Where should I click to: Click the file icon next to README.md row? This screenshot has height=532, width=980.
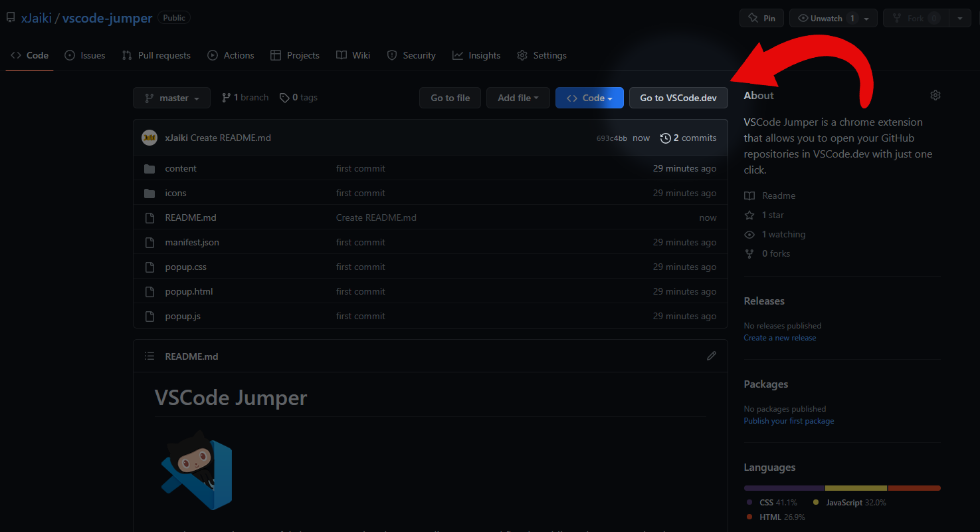[x=149, y=218]
